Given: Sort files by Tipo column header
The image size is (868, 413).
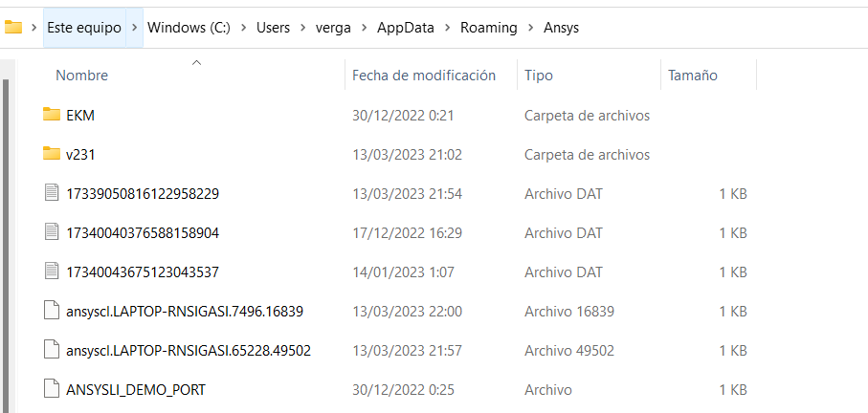Looking at the screenshot, I should pos(539,76).
